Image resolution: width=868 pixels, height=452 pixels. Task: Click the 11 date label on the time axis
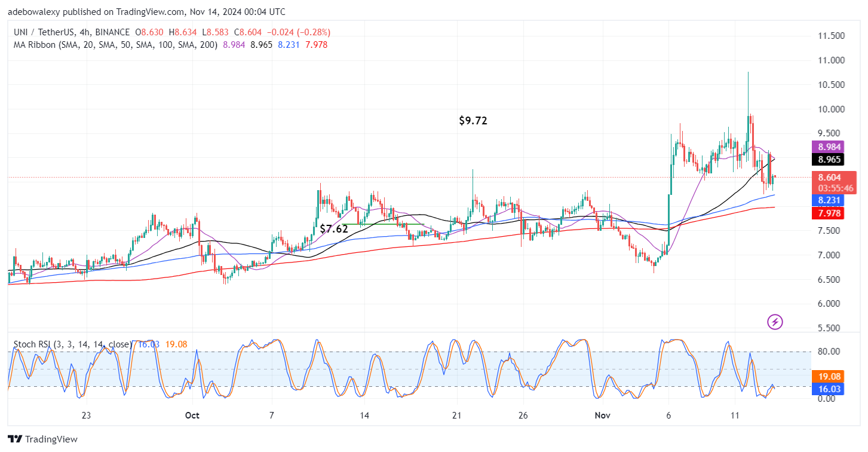pos(735,415)
